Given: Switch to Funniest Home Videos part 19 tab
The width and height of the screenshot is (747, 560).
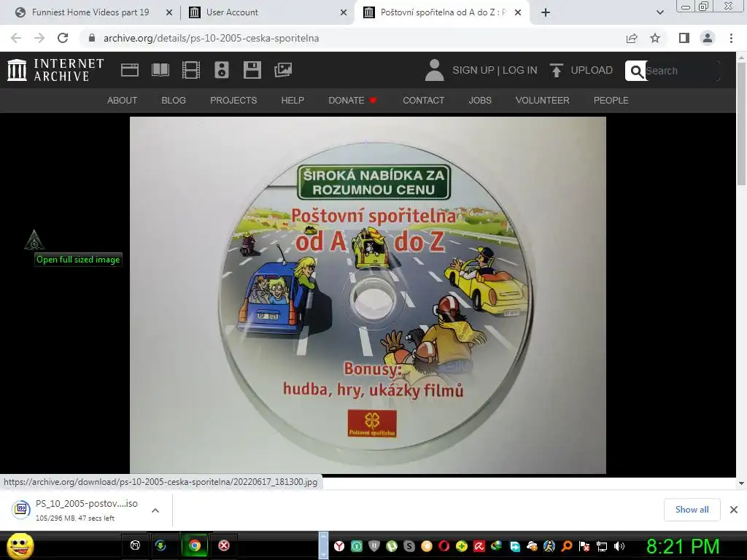Looking at the screenshot, I should 90,12.
